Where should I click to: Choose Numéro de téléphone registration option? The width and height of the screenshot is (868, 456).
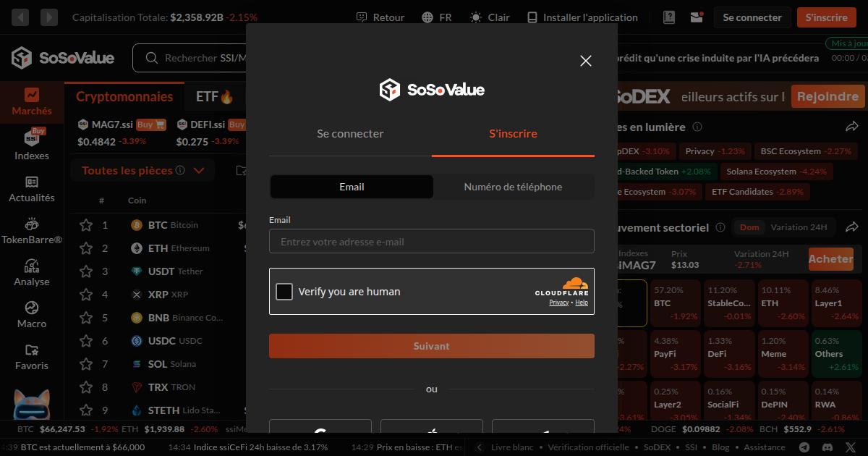[513, 187]
